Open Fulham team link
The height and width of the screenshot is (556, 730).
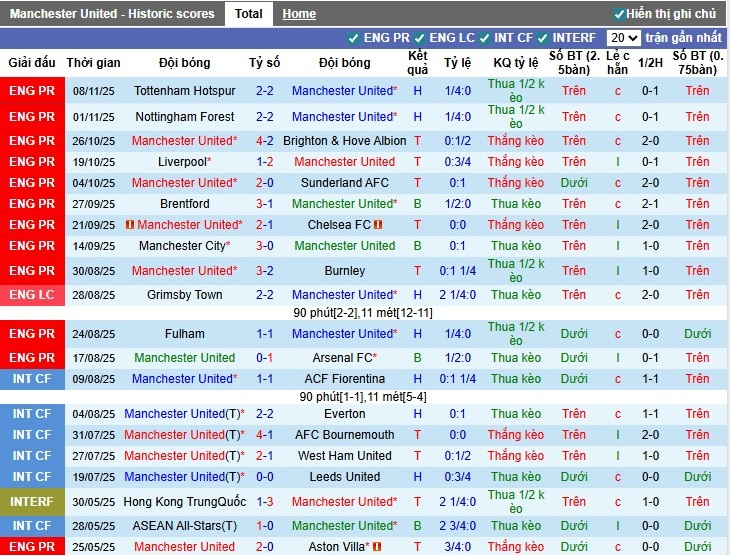(184, 334)
